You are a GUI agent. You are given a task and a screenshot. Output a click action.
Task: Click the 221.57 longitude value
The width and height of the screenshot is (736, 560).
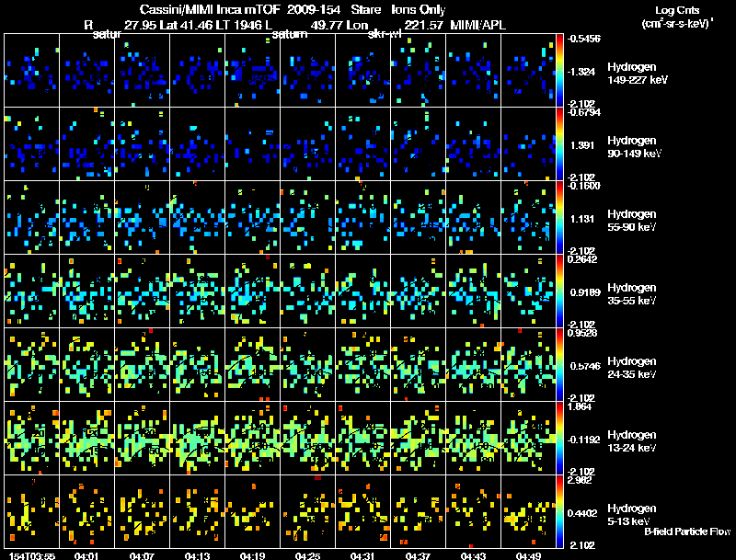[x=423, y=25]
